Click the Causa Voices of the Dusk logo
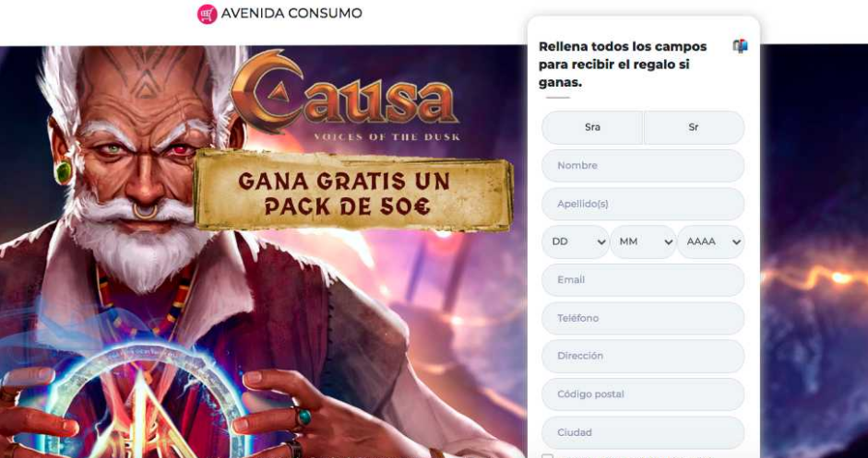 346,96
